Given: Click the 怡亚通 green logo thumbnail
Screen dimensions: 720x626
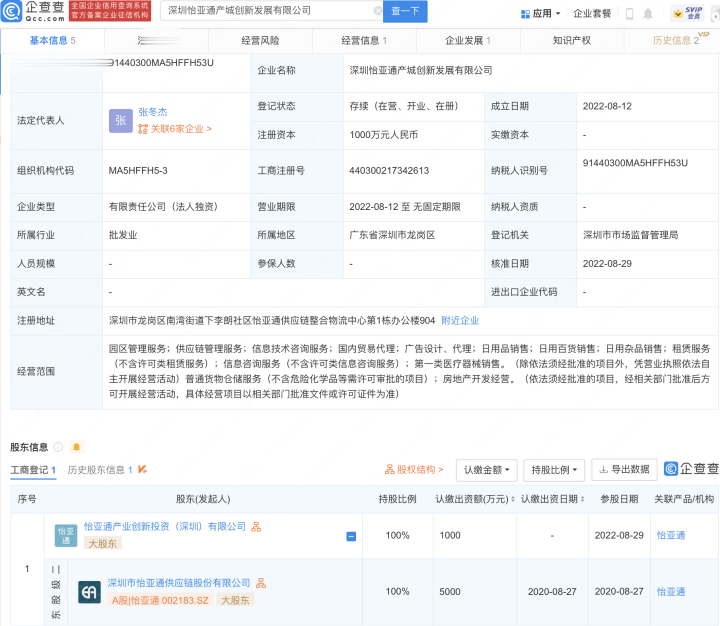Looking at the screenshot, I should click(66, 536).
